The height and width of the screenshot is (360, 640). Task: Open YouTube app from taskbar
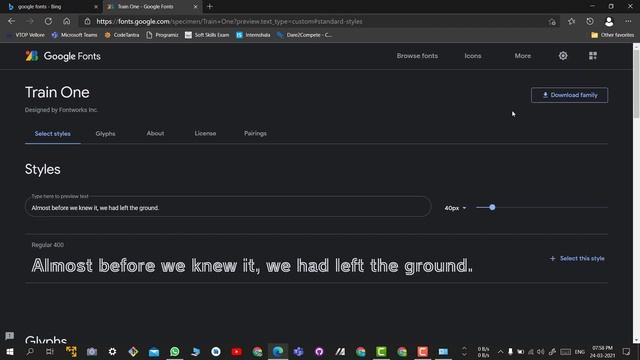click(237, 351)
